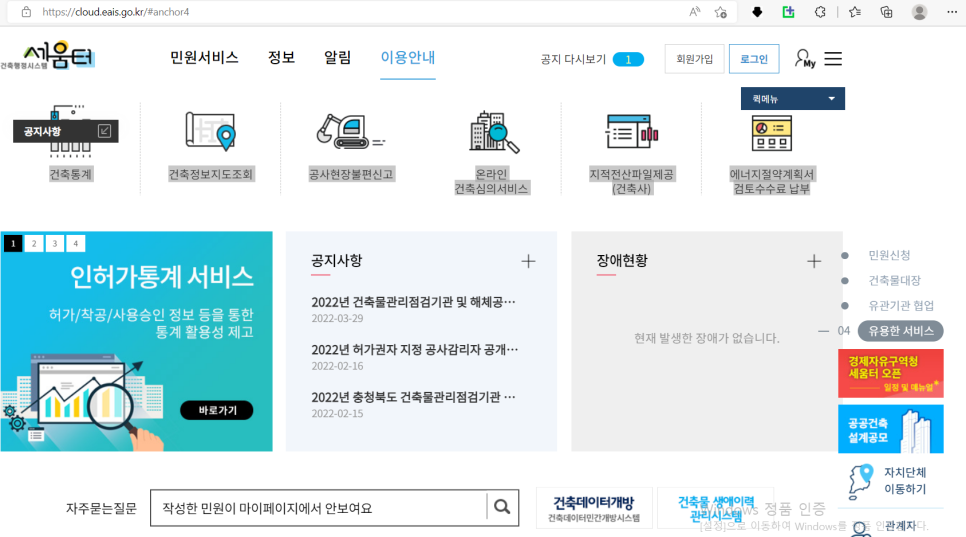966x537 pixels.
Task: Switch to banner slide 2
Action: [x=34, y=243]
